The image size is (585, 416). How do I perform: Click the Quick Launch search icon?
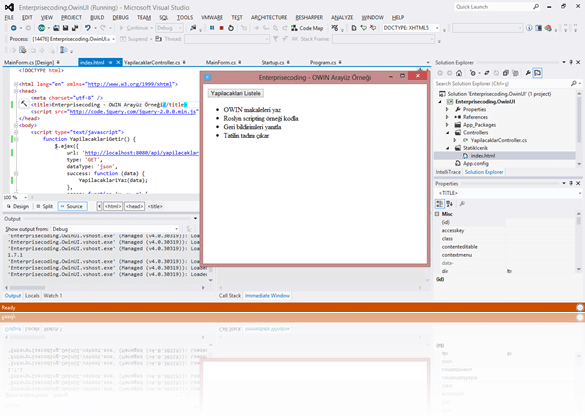[536, 7]
